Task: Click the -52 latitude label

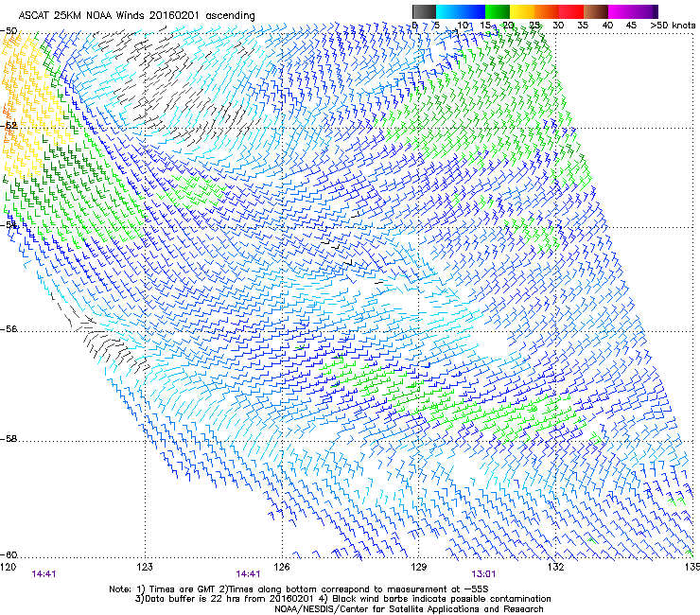Action: pos(9,126)
